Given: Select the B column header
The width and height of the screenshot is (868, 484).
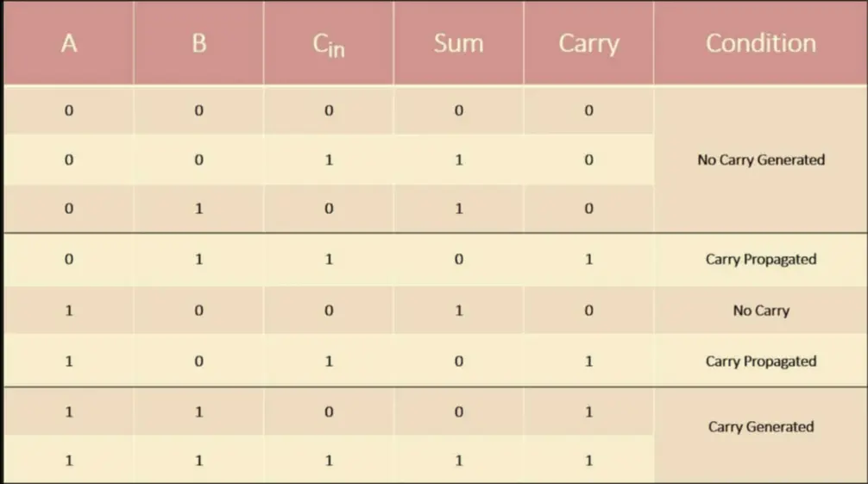Looking at the screenshot, I should (198, 44).
